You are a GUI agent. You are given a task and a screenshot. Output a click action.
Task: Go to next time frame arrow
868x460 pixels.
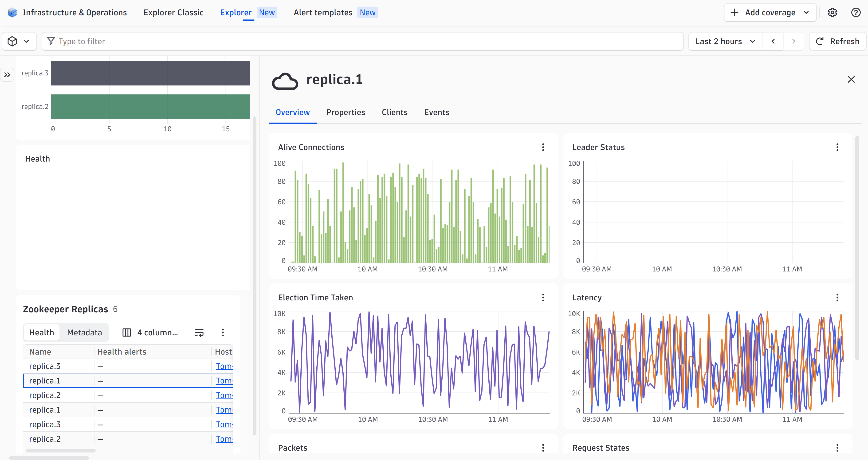pyautogui.click(x=793, y=41)
